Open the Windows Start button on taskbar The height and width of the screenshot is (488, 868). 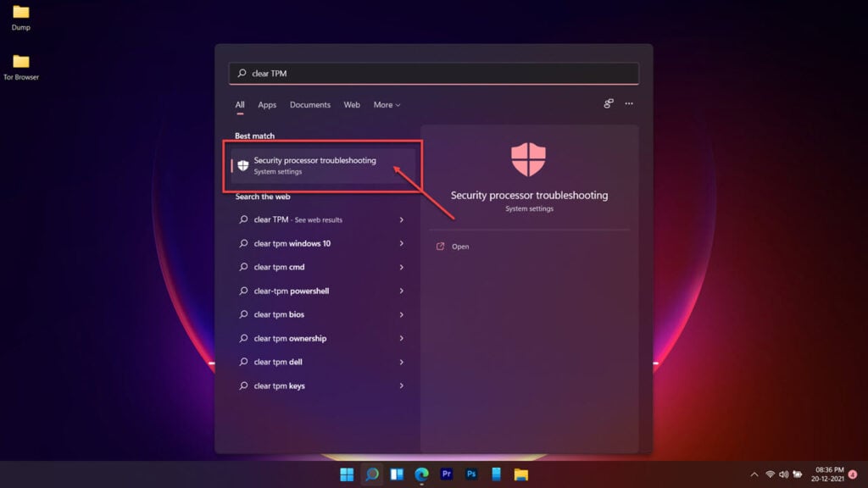347,474
